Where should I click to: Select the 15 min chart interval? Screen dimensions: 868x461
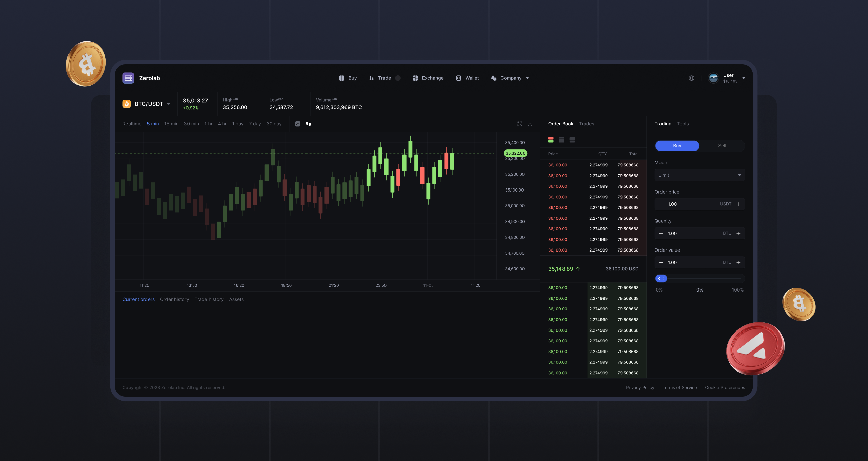[x=171, y=124]
